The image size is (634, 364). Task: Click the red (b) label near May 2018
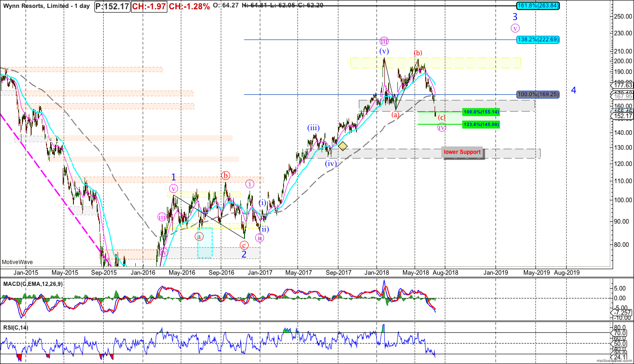point(418,53)
